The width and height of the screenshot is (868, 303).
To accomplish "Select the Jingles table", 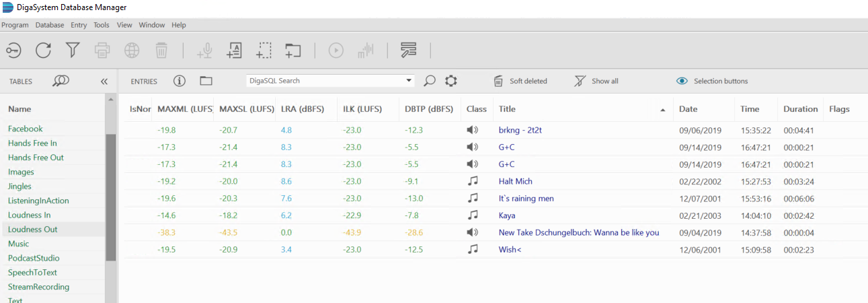I will point(19,187).
